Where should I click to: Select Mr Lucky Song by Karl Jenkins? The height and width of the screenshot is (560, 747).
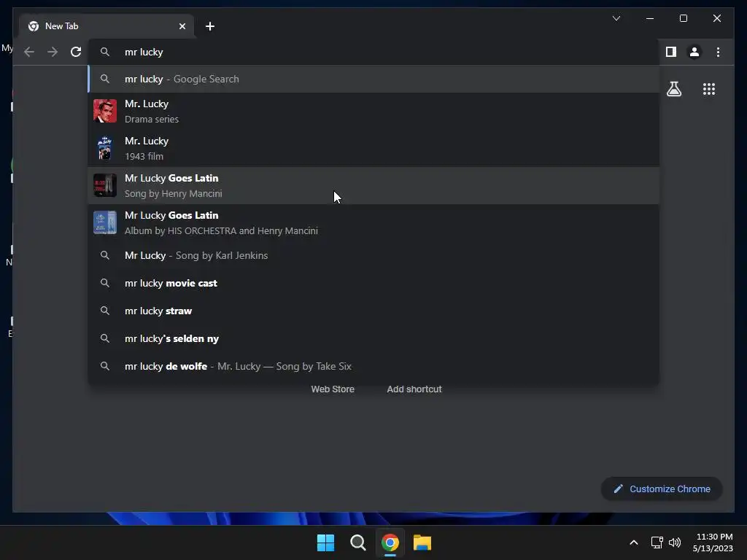[373, 255]
